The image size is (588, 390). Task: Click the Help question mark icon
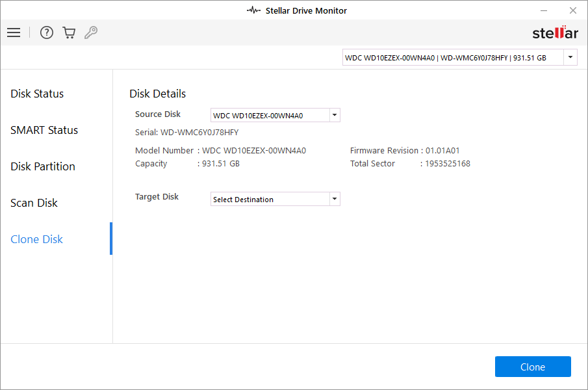tap(46, 32)
